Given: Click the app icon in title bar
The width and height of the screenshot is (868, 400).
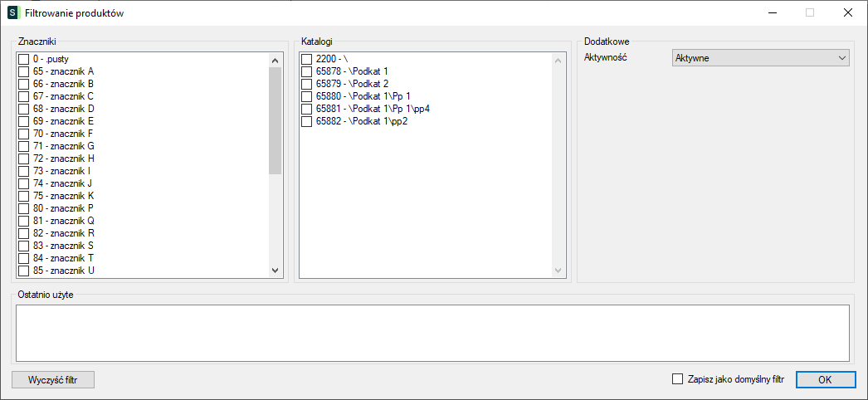Looking at the screenshot, I should pyautogui.click(x=13, y=13).
